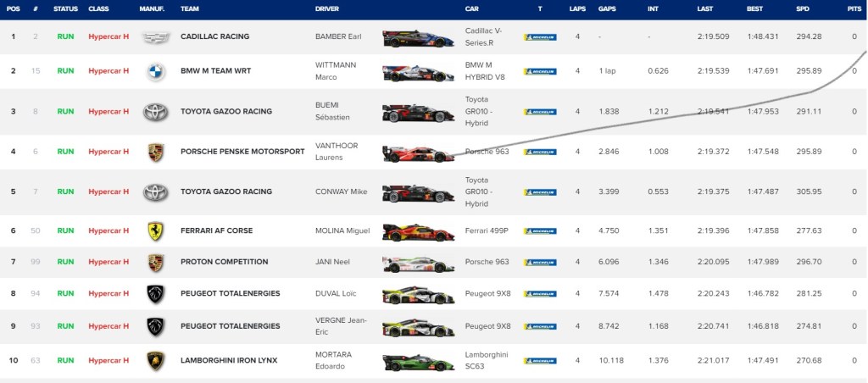Viewport: 868px width, 383px height.
Task: Click the Michelin tyre logo in Buemi's row
Action: [x=540, y=112]
